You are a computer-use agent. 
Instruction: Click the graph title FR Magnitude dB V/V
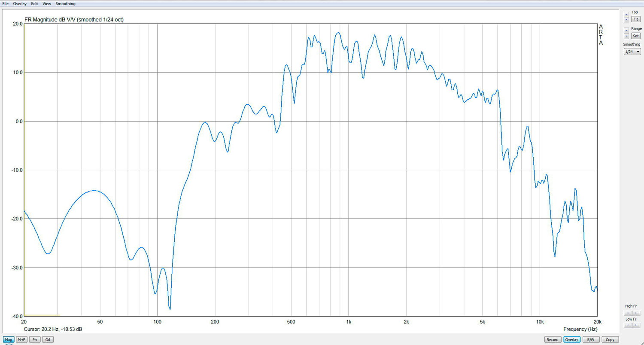(x=74, y=19)
